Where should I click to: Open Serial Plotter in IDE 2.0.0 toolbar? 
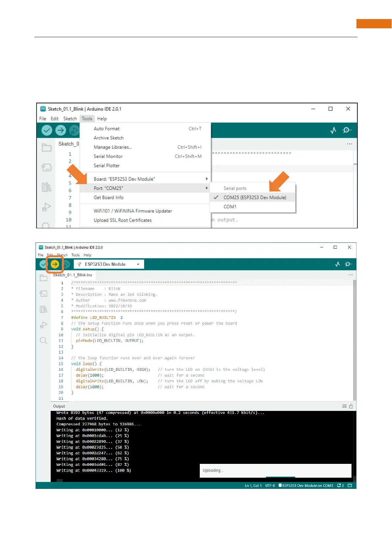click(x=337, y=264)
